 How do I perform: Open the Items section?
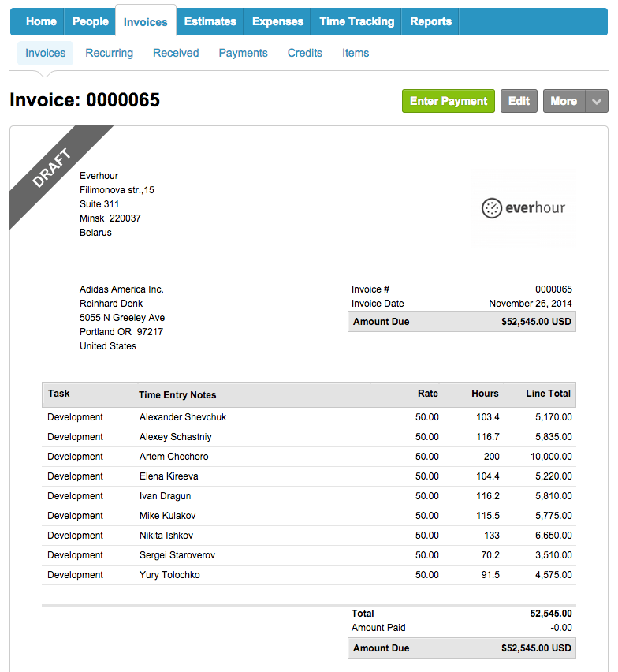tap(356, 53)
